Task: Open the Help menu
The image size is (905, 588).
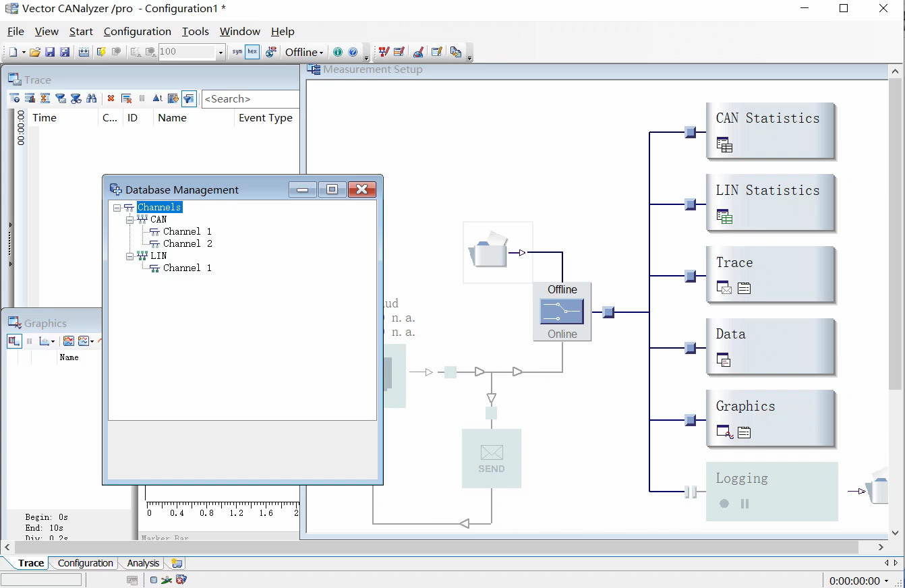Action: [x=283, y=31]
